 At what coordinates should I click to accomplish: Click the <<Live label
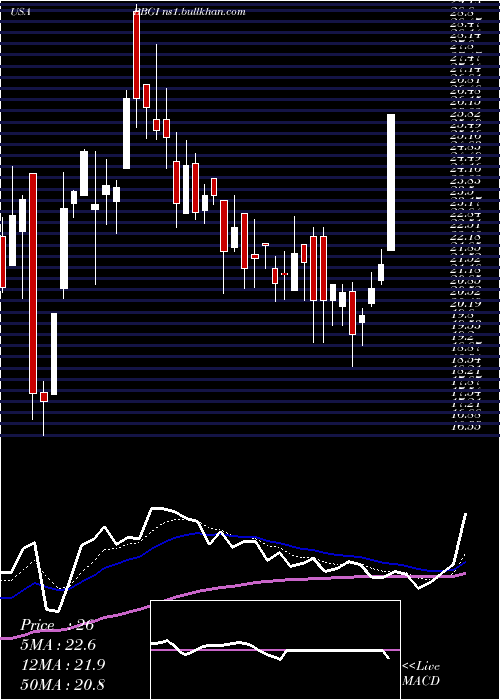(x=421, y=667)
